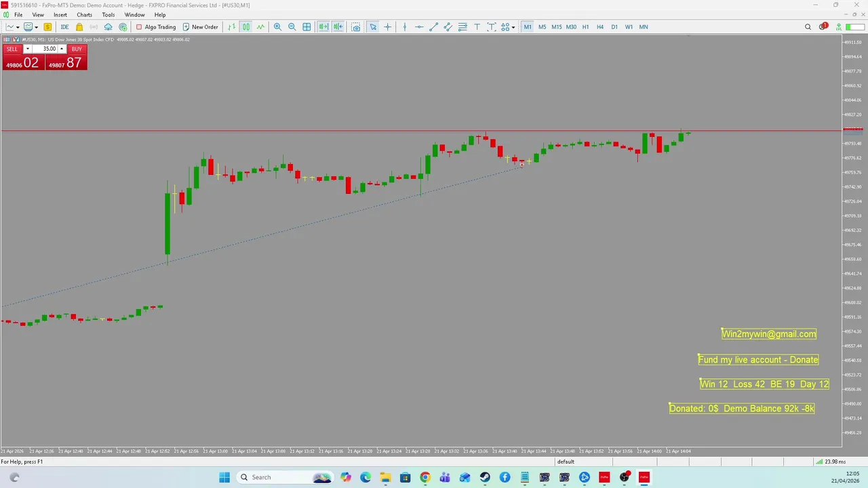Open the Window menu
Image resolution: width=868 pixels, height=488 pixels.
tap(134, 15)
